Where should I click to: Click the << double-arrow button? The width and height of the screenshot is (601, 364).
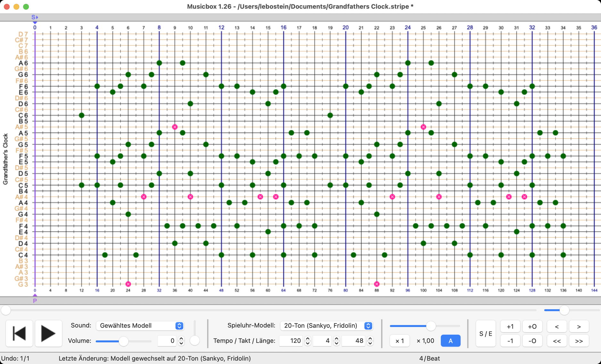point(557,341)
